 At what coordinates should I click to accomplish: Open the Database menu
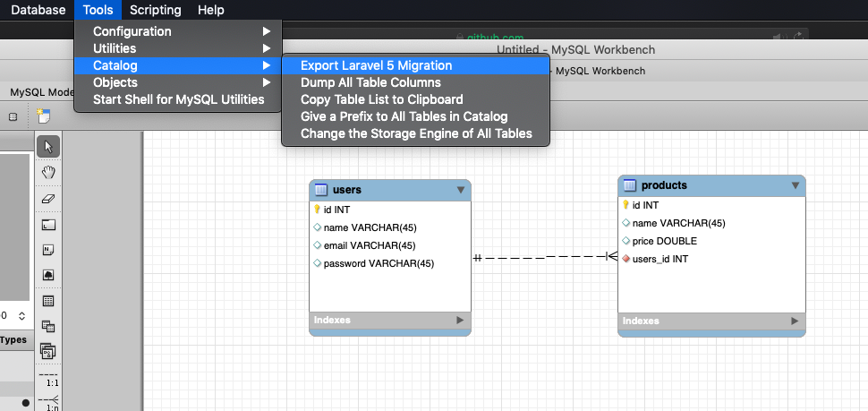pos(38,10)
